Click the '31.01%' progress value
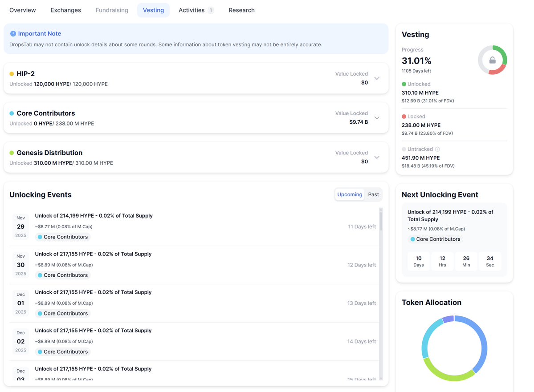 [416, 61]
